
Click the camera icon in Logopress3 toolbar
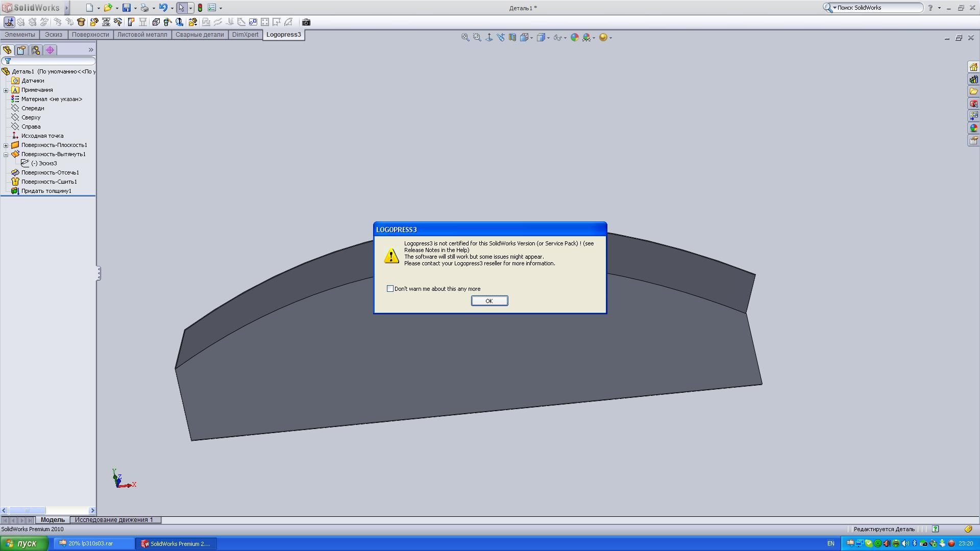pos(306,22)
